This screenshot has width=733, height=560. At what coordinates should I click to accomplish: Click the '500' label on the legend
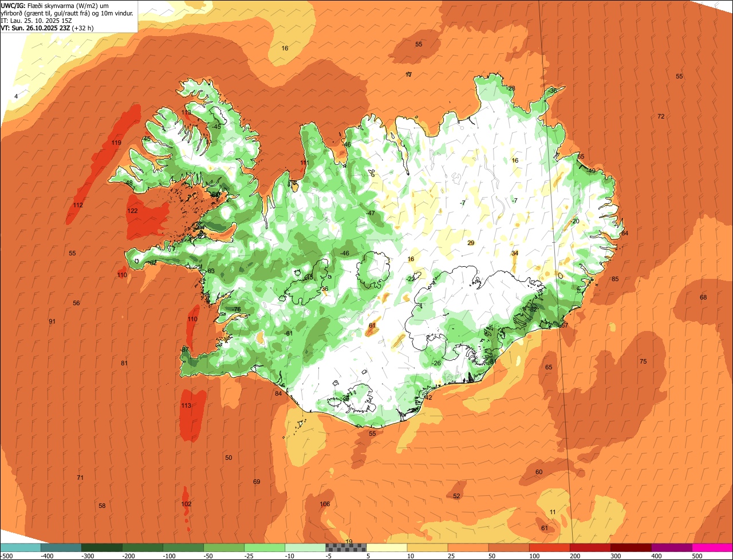click(697, 555)
